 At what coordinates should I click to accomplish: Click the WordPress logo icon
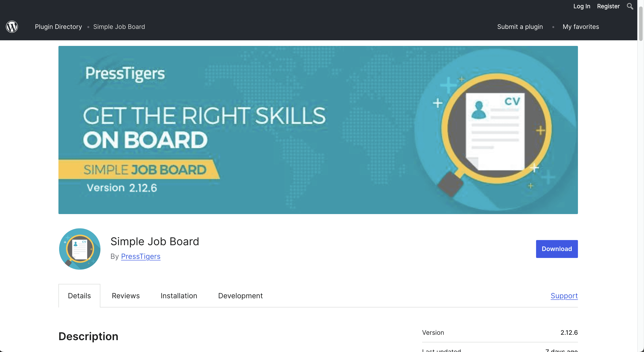pyautogui.click(x=12, y=26)
